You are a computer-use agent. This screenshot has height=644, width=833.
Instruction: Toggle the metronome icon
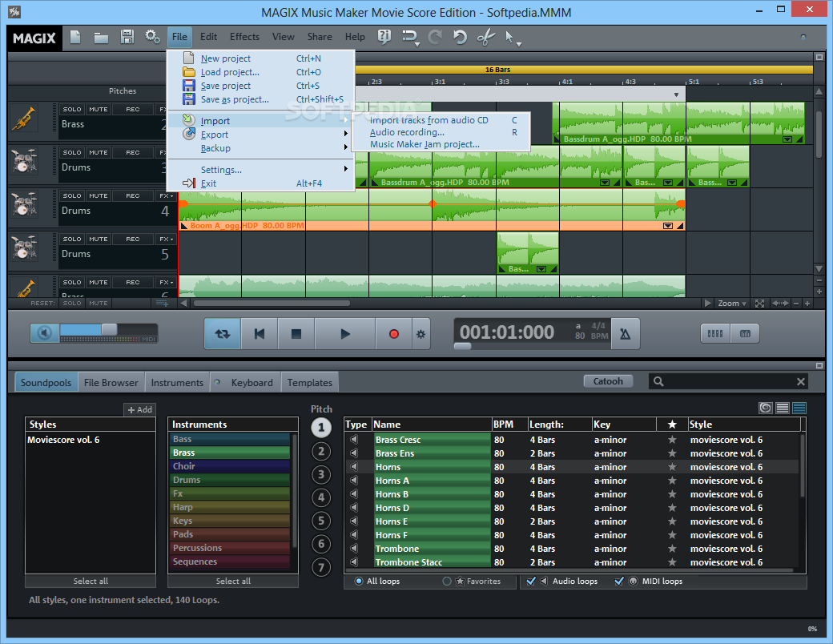pos(626,334)
